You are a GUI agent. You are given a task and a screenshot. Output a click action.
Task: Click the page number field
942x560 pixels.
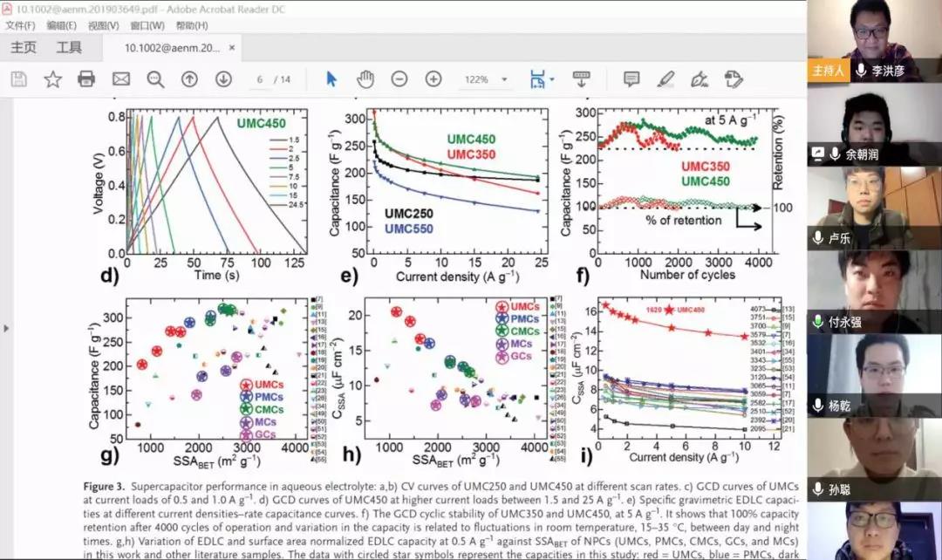click(259, 79)
